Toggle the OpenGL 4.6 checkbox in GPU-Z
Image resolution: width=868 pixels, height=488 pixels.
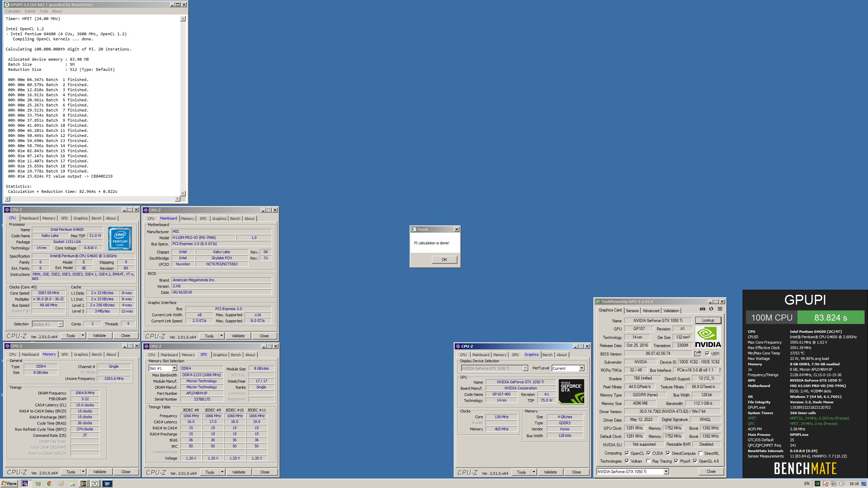[695, 461]
